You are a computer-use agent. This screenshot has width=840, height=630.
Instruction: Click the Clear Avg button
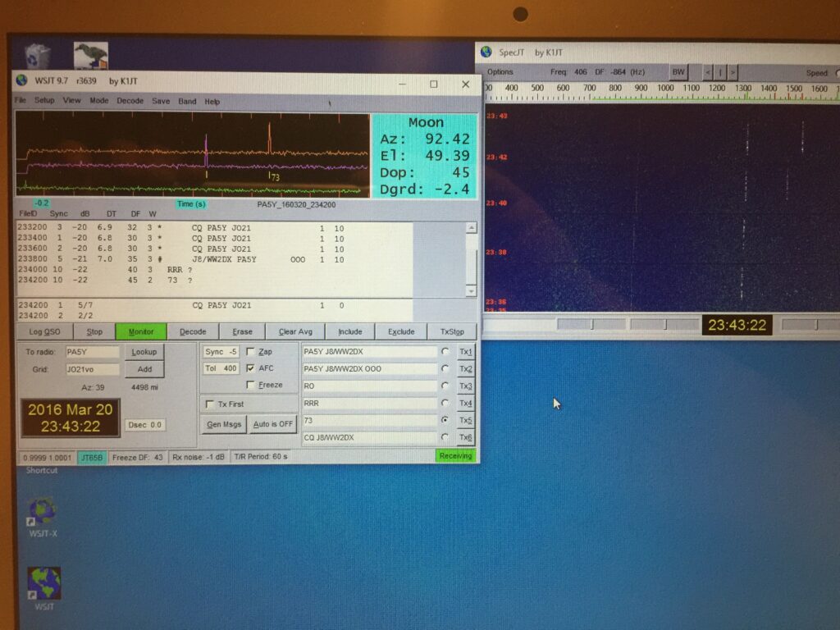[x=295, y=331]
